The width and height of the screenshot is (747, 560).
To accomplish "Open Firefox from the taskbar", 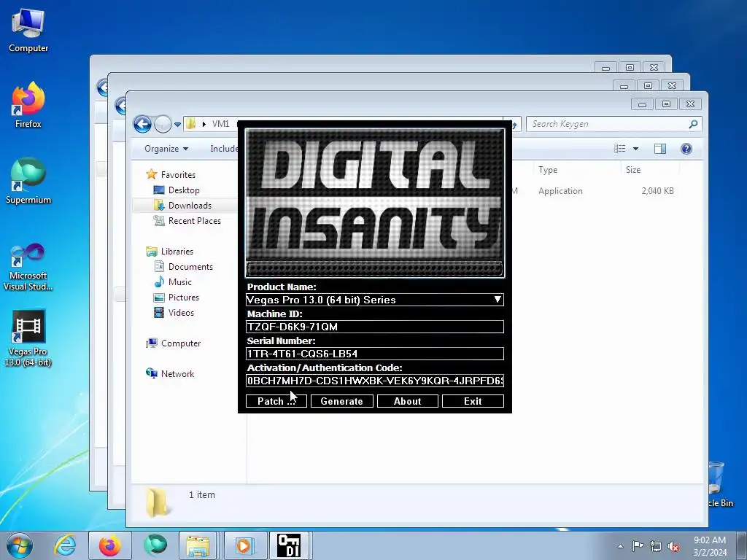I will [x=109, y=545].
